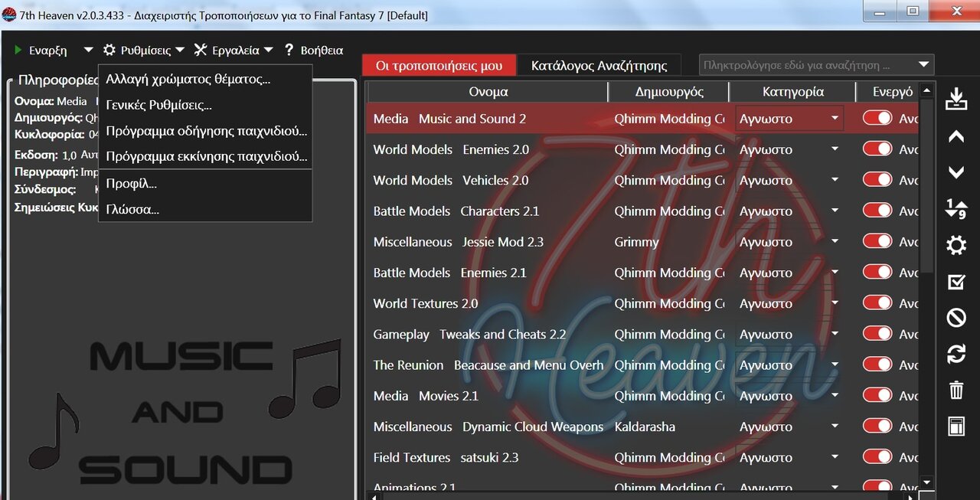Open the search box dropdown arrow

point(923,65)
